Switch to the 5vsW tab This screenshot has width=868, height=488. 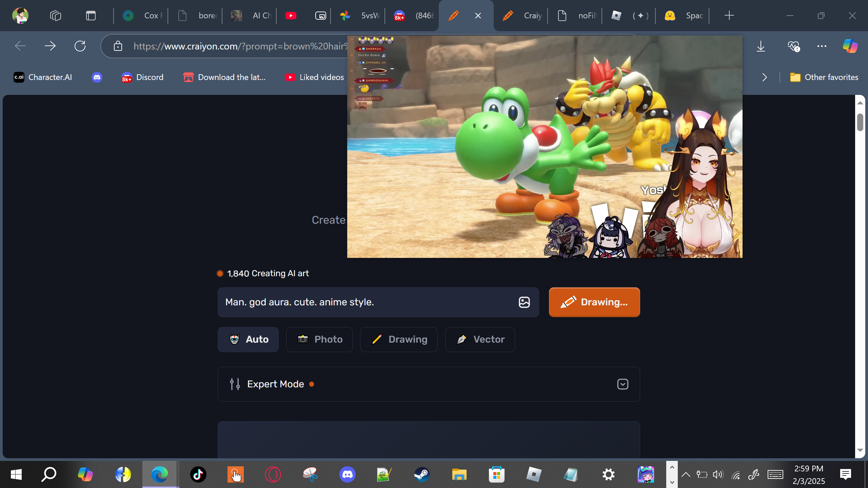point(358,16)
